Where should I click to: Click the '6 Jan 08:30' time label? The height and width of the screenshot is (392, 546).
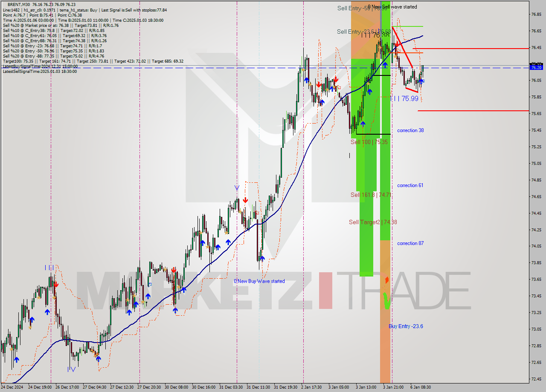tap(421, 387)
